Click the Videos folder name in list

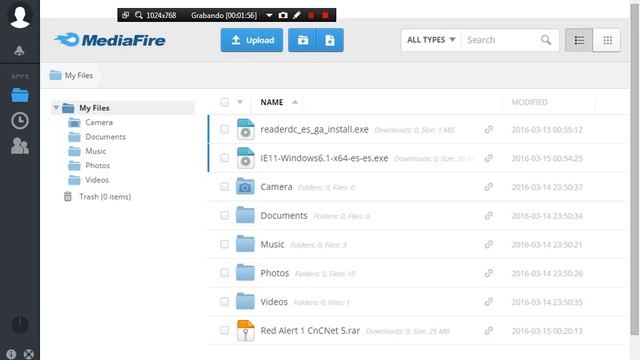(274, 302)
